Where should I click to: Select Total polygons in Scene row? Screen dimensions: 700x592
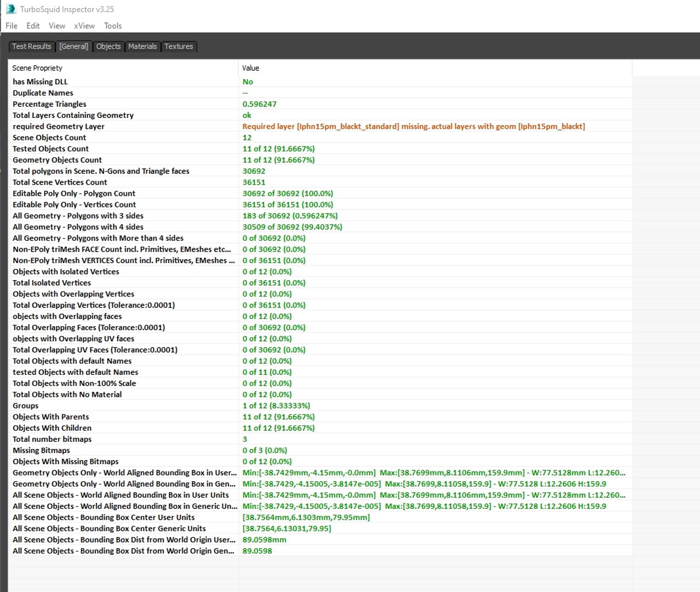pos(320,171)
